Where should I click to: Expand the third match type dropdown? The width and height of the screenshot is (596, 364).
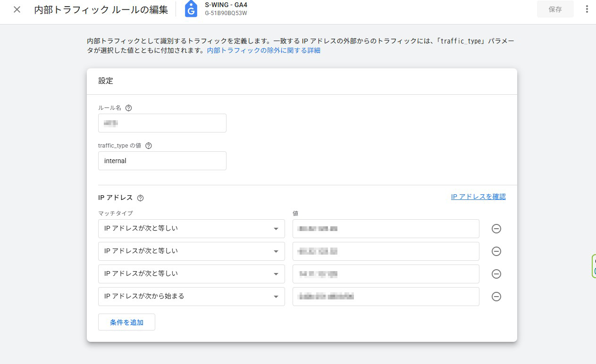pyautogui.click(x=191, y=274)
